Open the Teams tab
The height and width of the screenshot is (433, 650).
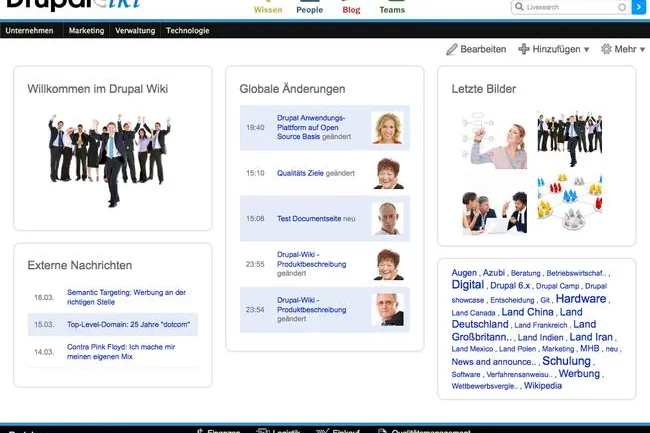pos(392,10)
